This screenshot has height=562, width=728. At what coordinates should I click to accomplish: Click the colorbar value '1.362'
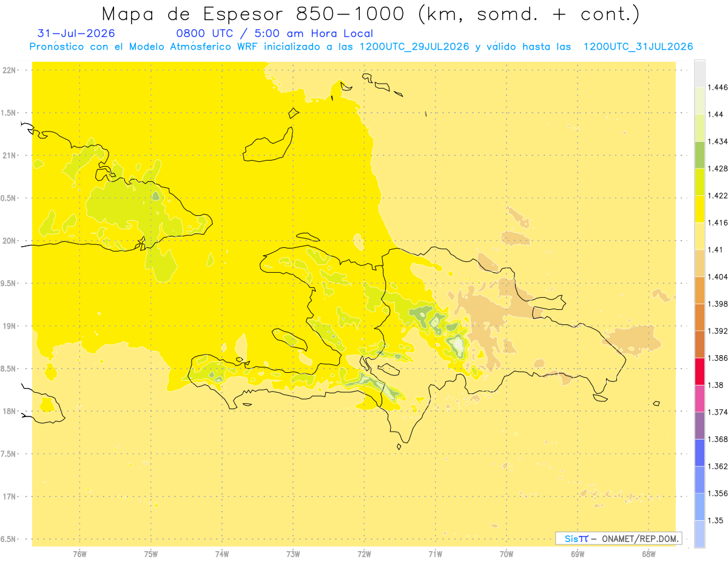(x=718, y=466)
